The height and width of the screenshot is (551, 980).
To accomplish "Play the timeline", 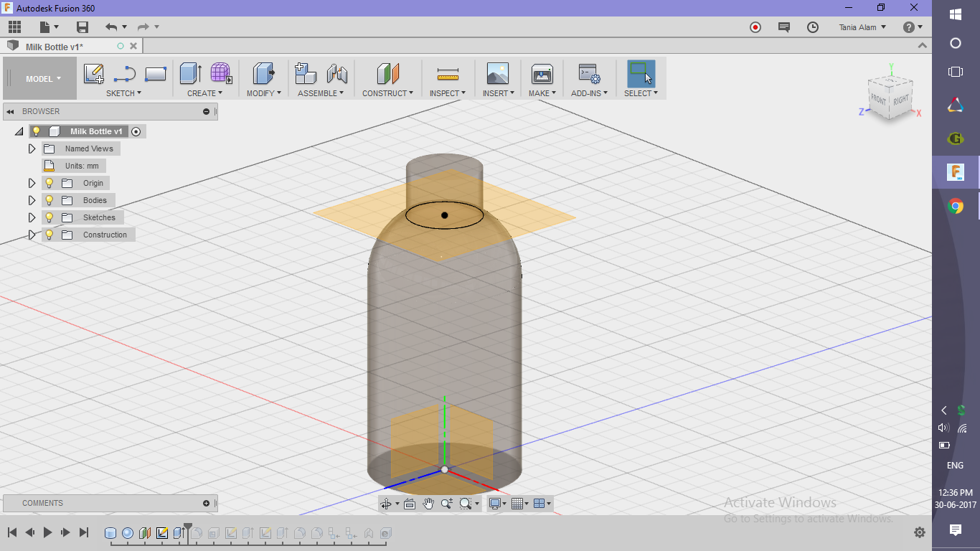I will point(48,532).
